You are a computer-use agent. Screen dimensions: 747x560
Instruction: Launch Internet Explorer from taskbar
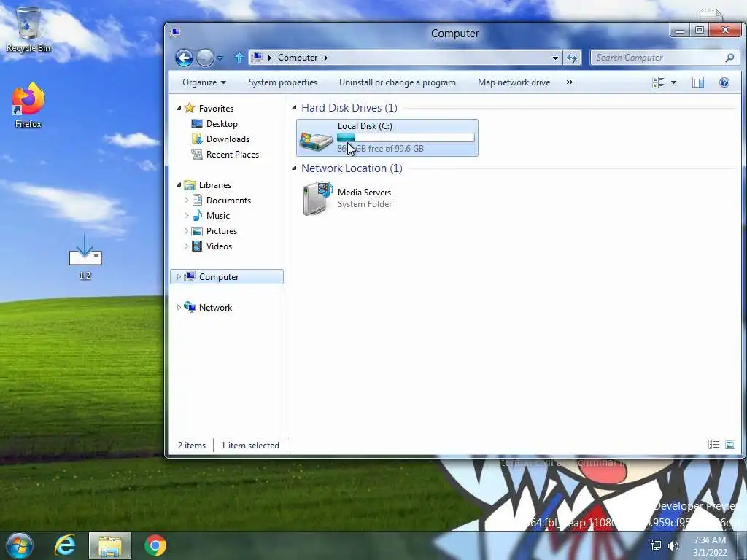click(x=65, y=545)
